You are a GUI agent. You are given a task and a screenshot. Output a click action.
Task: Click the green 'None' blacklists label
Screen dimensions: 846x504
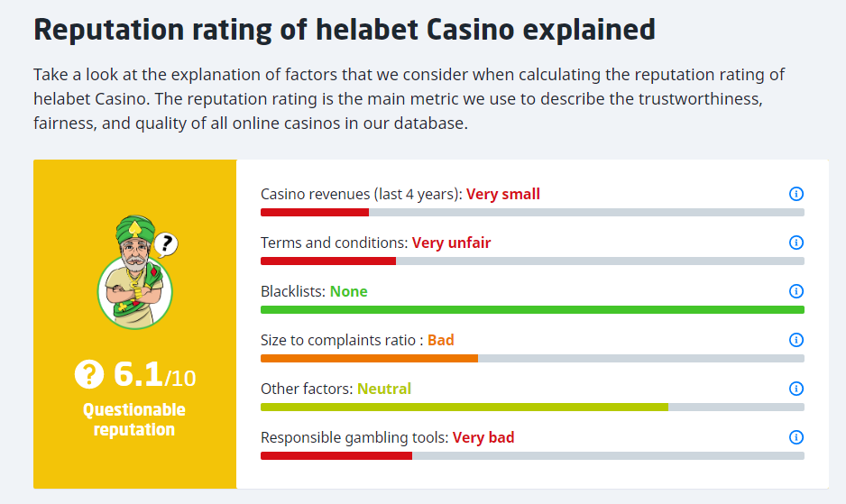point(348,291)
